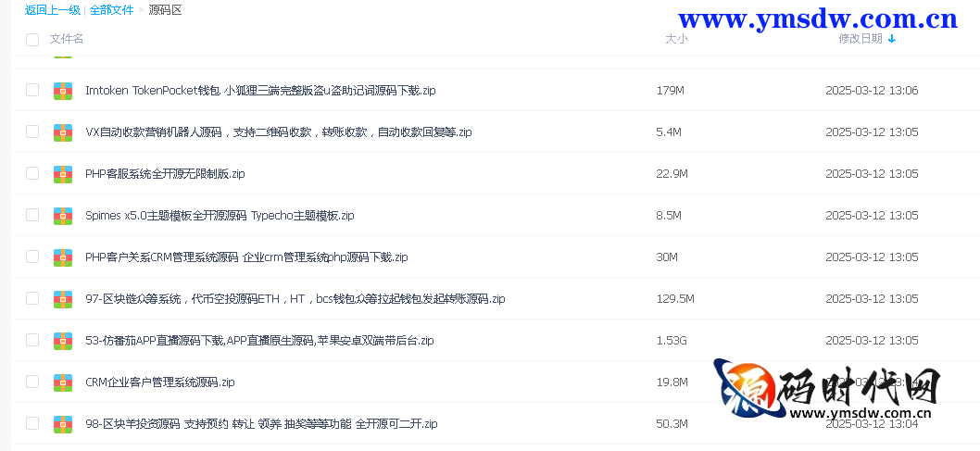Click zip icon next to 98-区块羊投资源码
The width and height of the screenshot is (980, 451).
(63, 424)
